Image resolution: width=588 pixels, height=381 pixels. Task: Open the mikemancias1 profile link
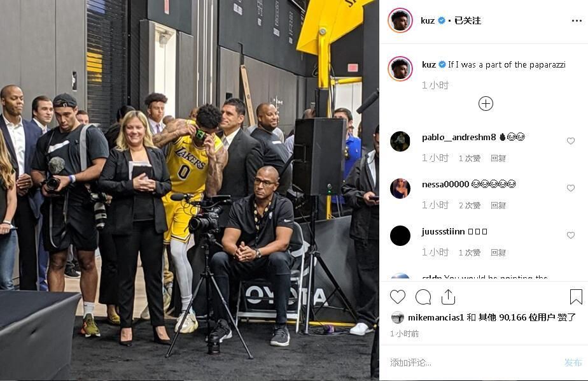(436, 317)
